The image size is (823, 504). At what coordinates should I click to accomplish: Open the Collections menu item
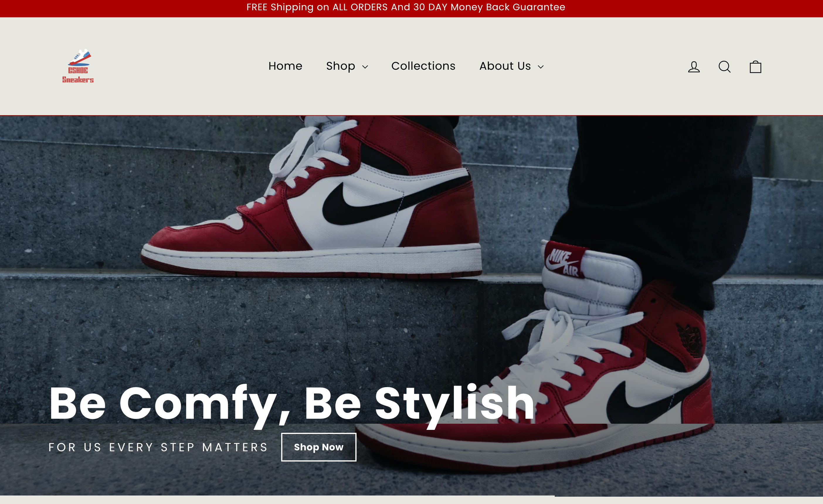point(423,66)
